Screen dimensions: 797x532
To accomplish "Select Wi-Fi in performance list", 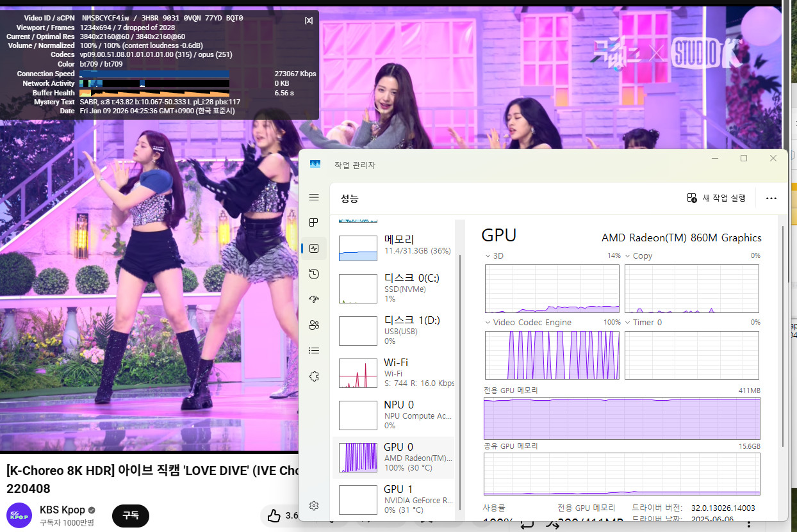I will (393, 373).
